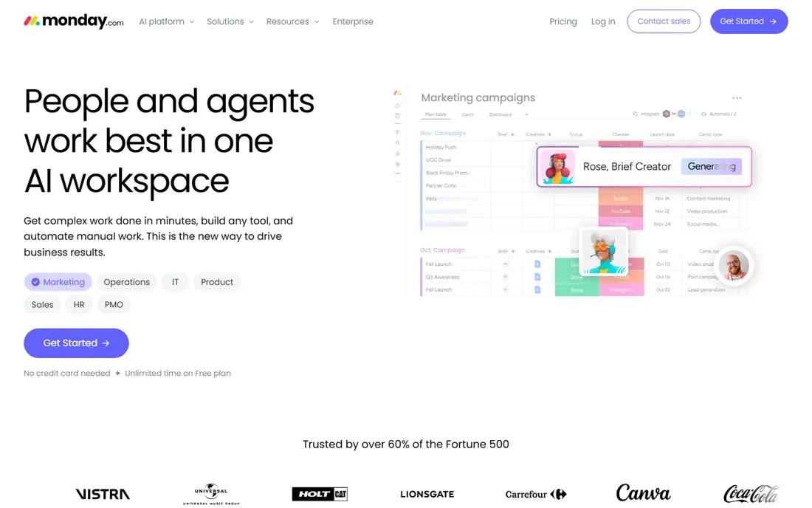
Task: Click the Vistra logo
Action: [103, 494]
